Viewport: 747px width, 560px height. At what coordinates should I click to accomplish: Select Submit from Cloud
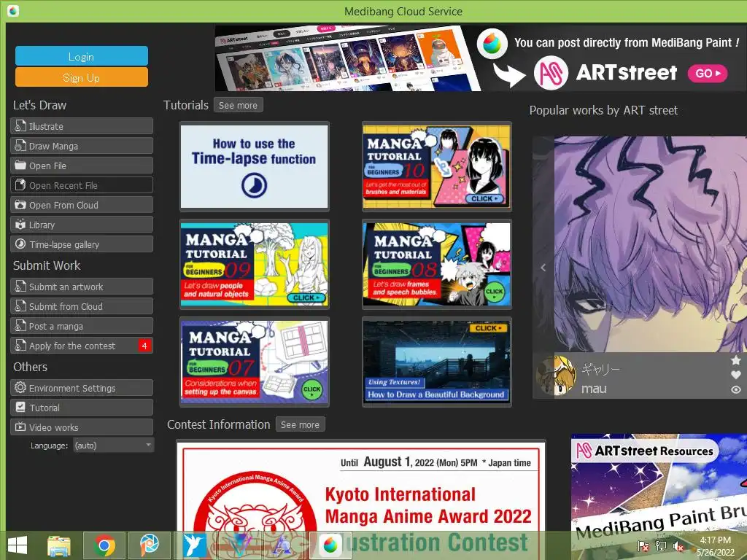(x=82, y=306)
